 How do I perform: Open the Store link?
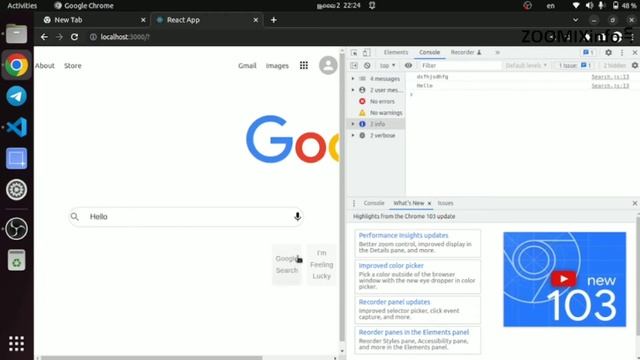73,66
